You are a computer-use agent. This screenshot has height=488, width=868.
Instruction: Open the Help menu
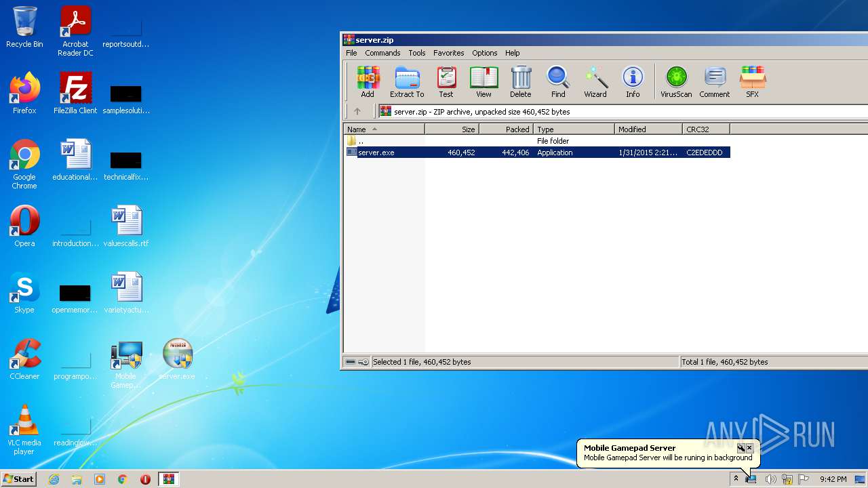click(x=513, y=53)
